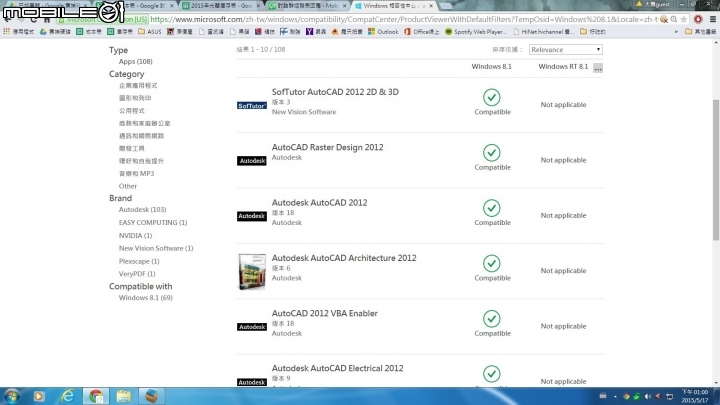Click Compatible checkmark for Autodesk AutoCAD 2012
Viewport: 720px width, 405px height.
pyautogui.click(x=492, y=208)
